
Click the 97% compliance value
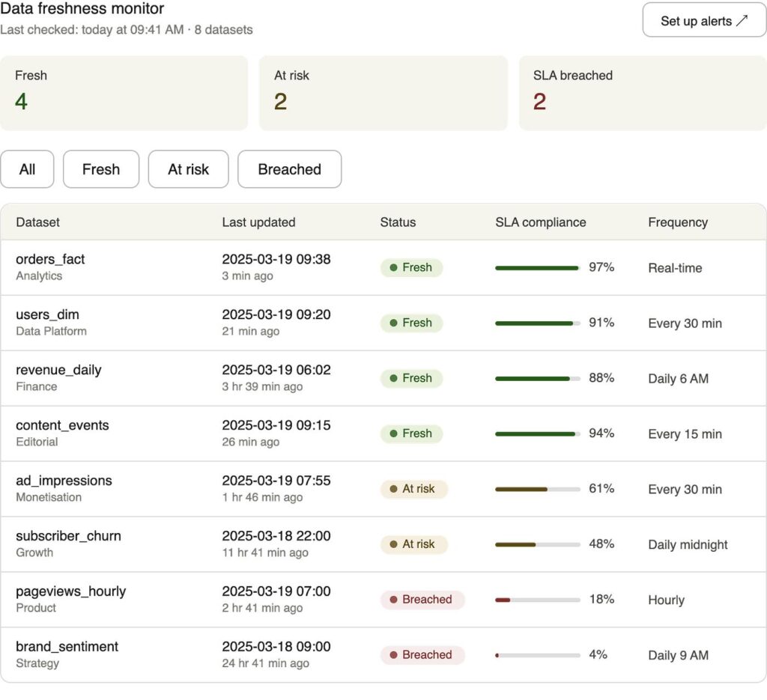[601, 267]
